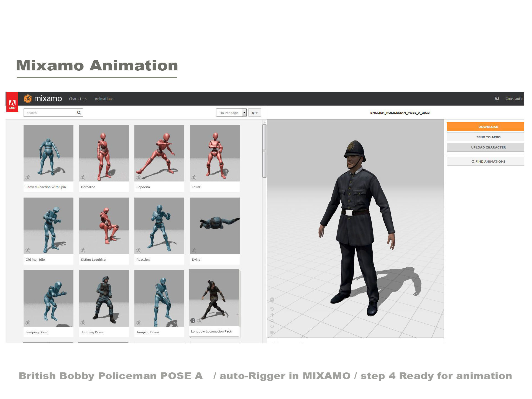The width and height of the screenshot is (532, 399).
Task: Click the FIND ANIMATIONS button
Action: [x=485, y=161]
